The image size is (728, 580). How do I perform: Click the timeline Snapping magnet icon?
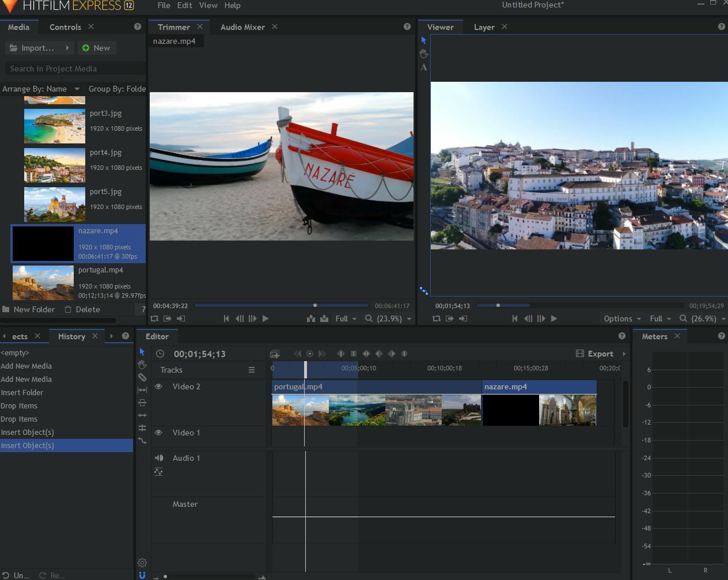tap(142, 575)
